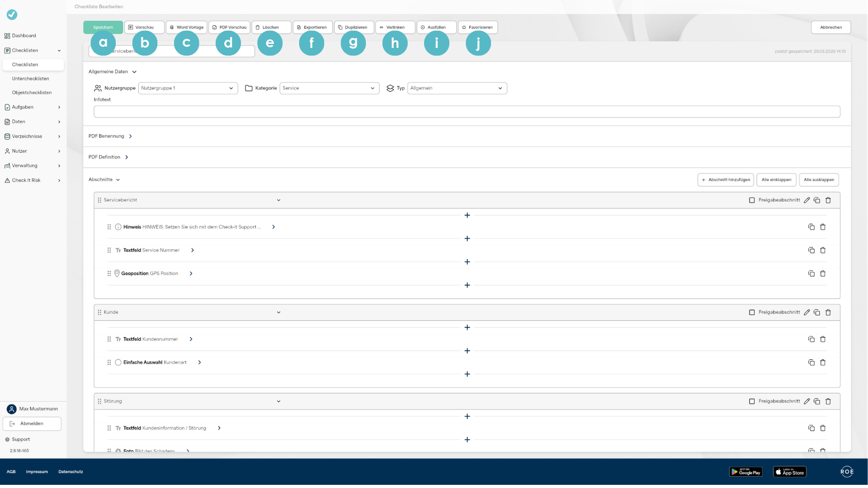Image resolution: width=868 pixels, height=488 pixels.
Task: Expand the Textfeld Service Nummer details
Action: [x=193, y=250]
